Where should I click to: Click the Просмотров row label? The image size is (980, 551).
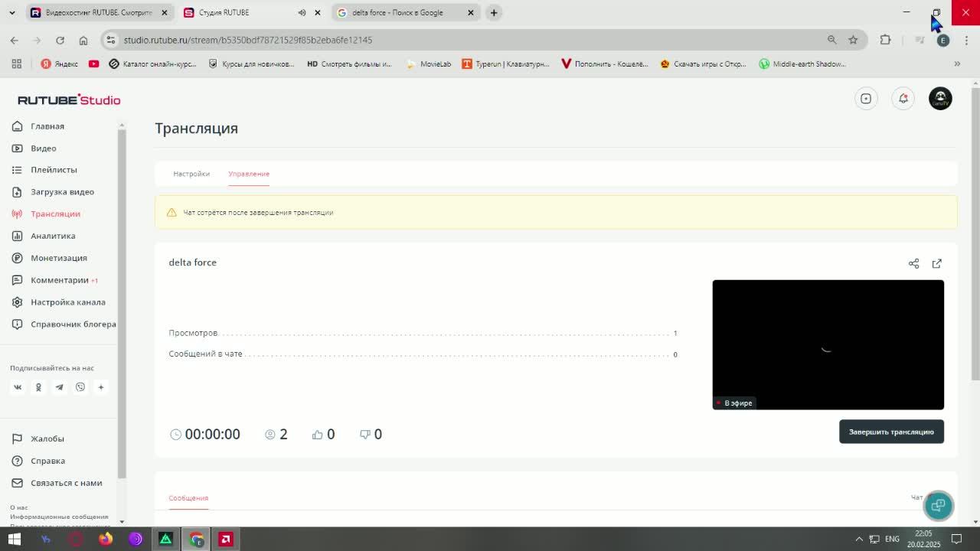pos(193,333)
